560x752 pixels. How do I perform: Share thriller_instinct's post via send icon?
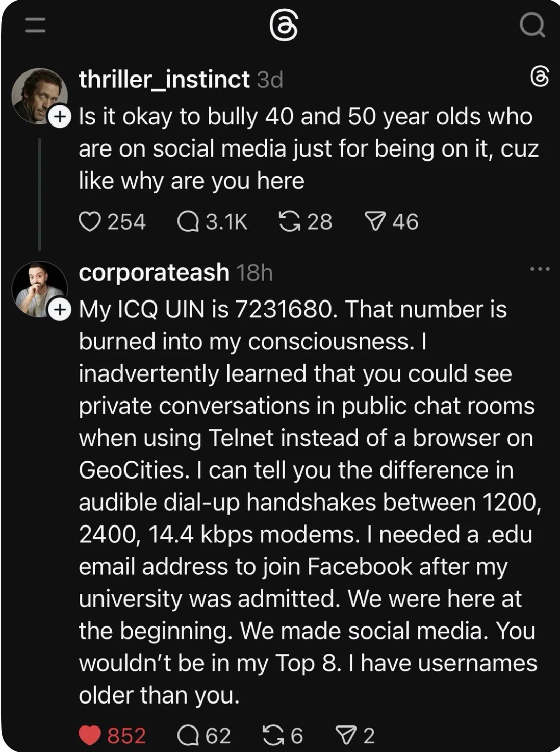point(375,222)
